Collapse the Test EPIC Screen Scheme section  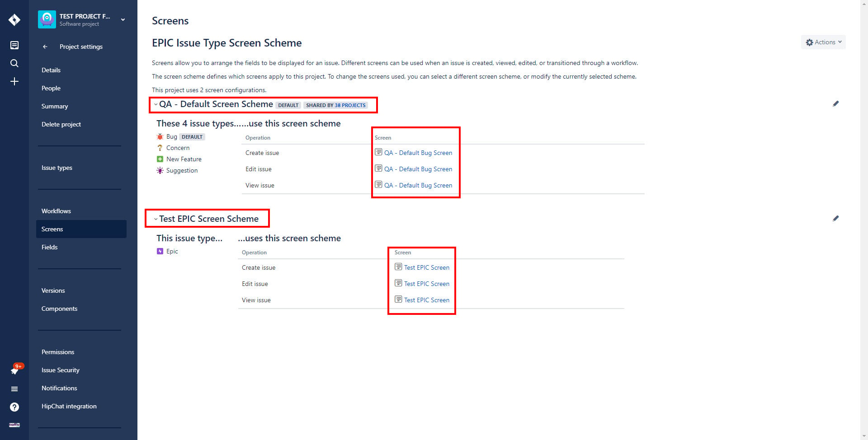(156, 219)
